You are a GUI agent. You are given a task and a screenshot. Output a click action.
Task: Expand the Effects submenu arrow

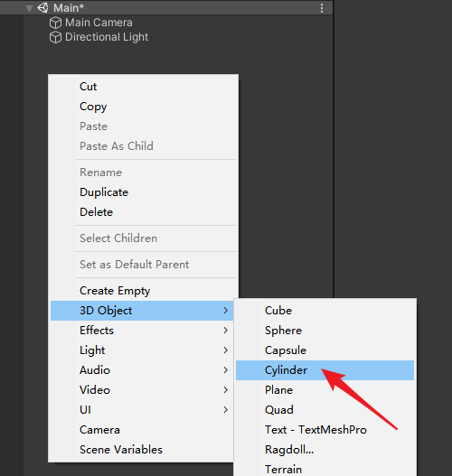(x=225, y=331)
